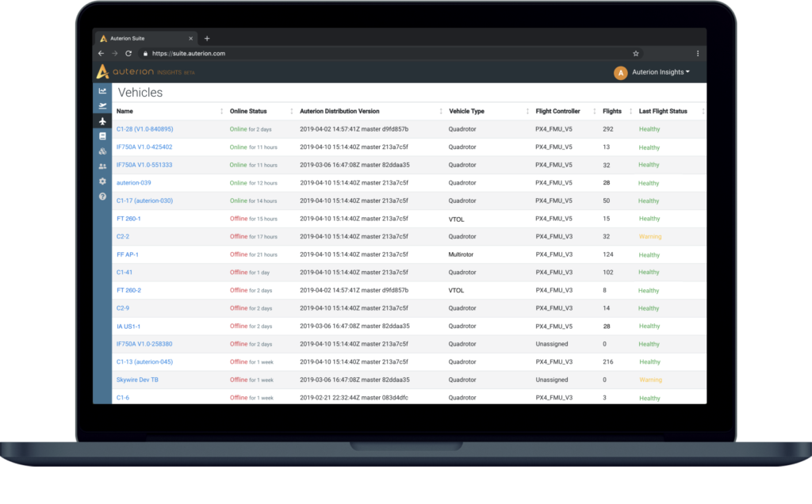Open the flights takeoff icon in sidebar
The width and height of the screenshot is (812, 504).
click(x=102, y=106)
